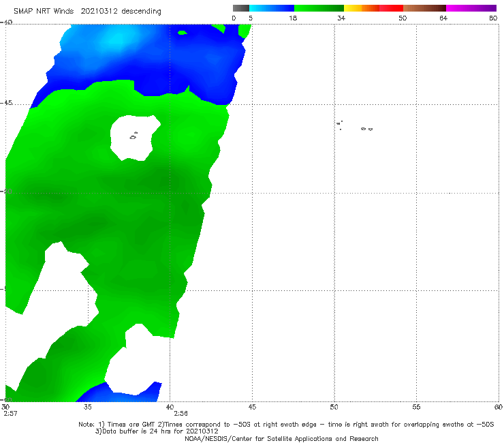The height and width of the screenshot is (443, 504).
Task: Click the green 18–34 color bar segment
Action: tap(319, 8)
